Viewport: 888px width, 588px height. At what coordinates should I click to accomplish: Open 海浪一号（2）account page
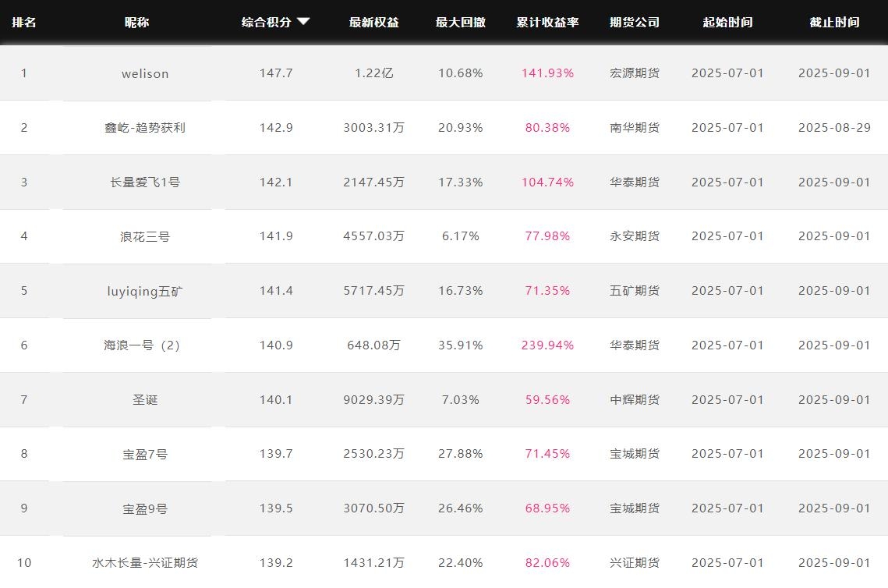click(143, 345)
